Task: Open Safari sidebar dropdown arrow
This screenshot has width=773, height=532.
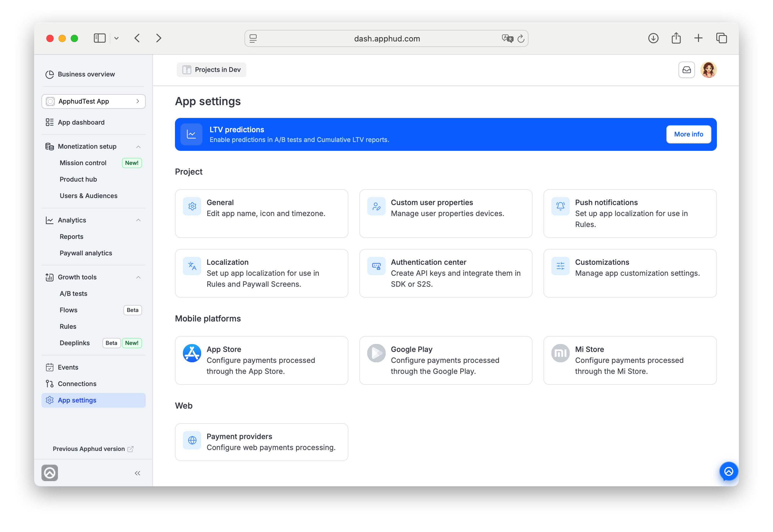Action: (116, 38)
